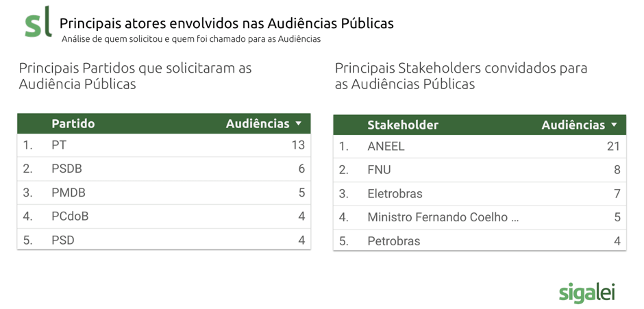Click the Petrobras stakeholder row

394,240
